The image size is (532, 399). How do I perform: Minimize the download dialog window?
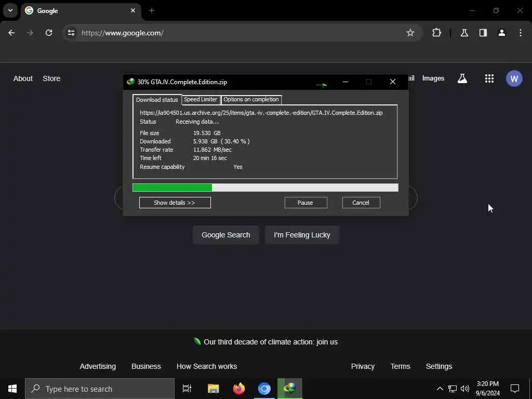[x=345, y=82]
